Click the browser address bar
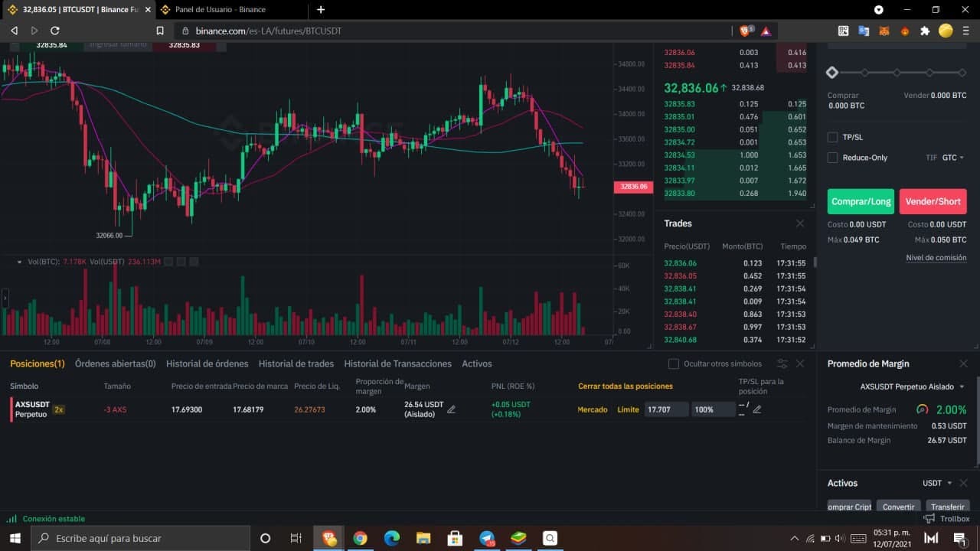 tap(452, 31)
